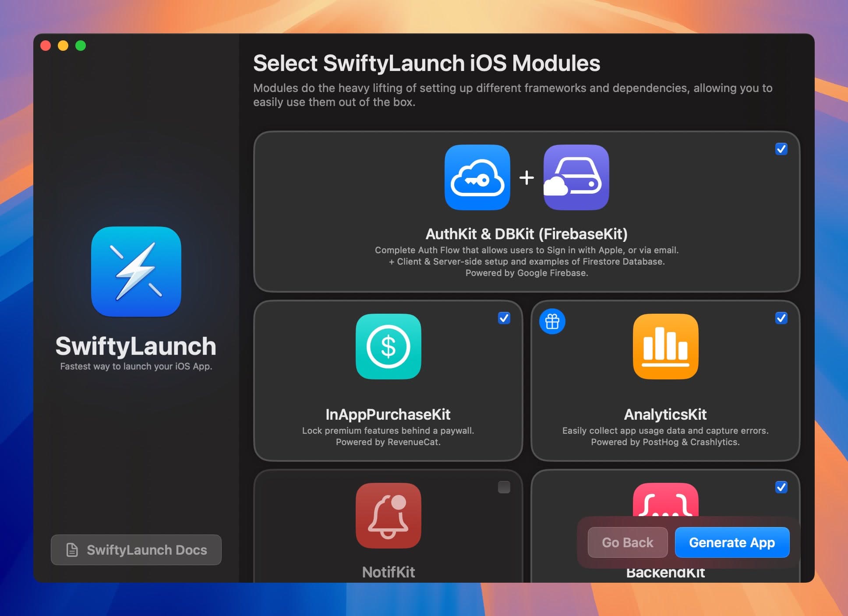Click the Go Back button
848x616 pixels.
(x=628, y=542)
